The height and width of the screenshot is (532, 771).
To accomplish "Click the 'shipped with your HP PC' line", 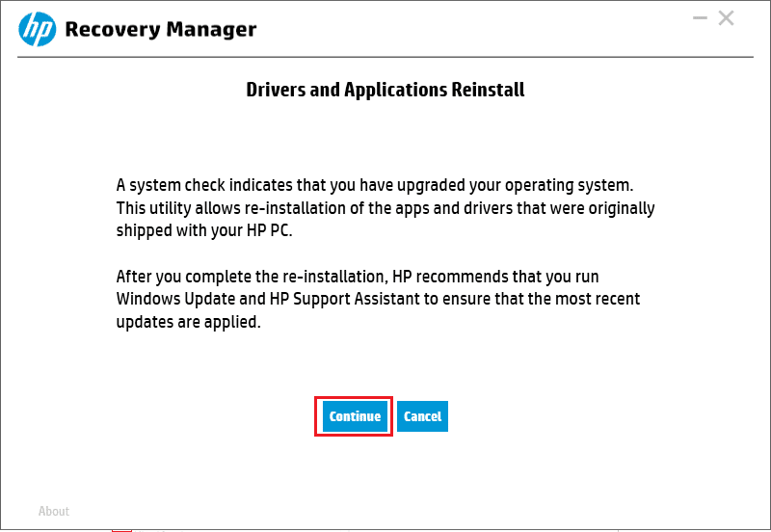I will (x=204, y=230).
